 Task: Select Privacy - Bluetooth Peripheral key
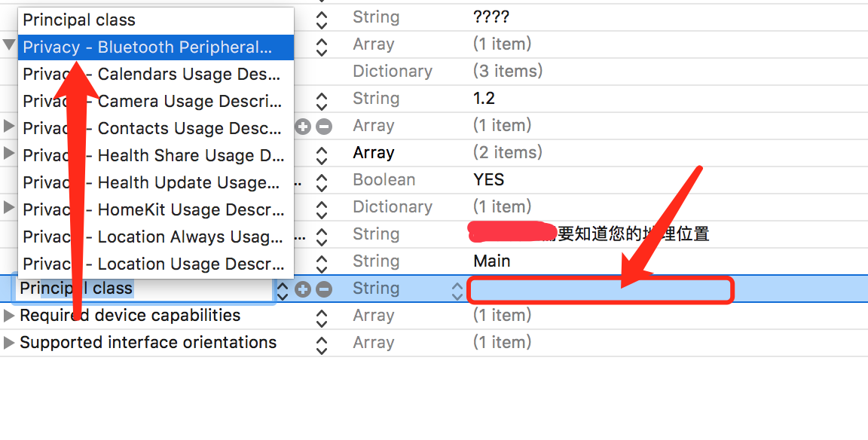pos(156,47)
